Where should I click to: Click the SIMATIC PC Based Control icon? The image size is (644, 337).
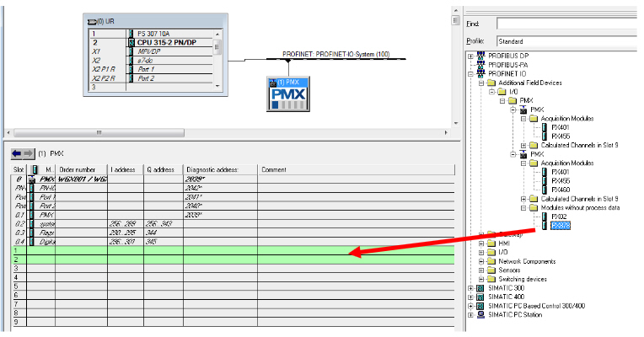(480, 306)
